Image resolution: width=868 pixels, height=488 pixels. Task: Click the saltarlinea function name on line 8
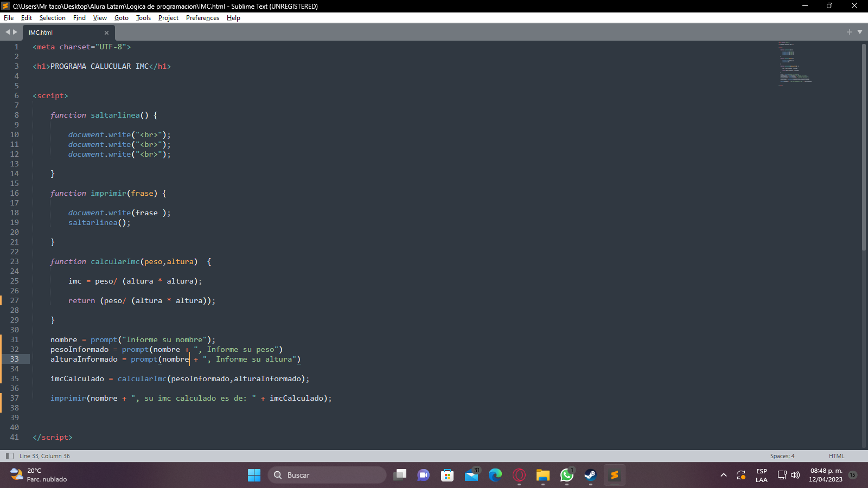pos(115,115)
